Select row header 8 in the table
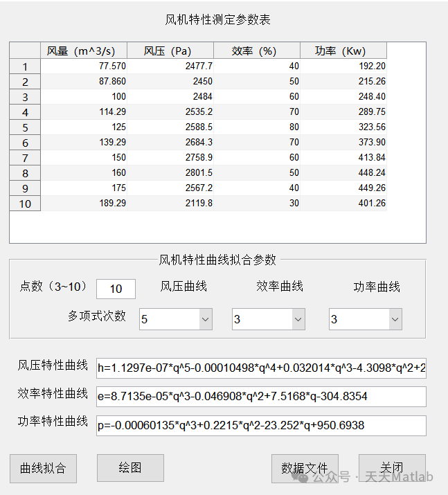Image resolution: width=448 pixels, height=495 pixels. click(25, 172)
